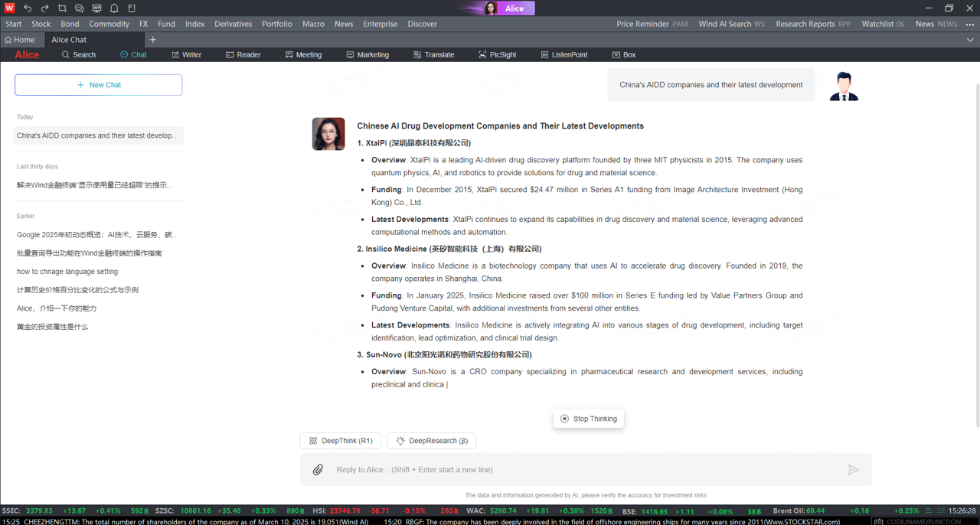Viewport: 980px width, 525px height.
Task: Open the Macro menu
Action: coord(313,24)
